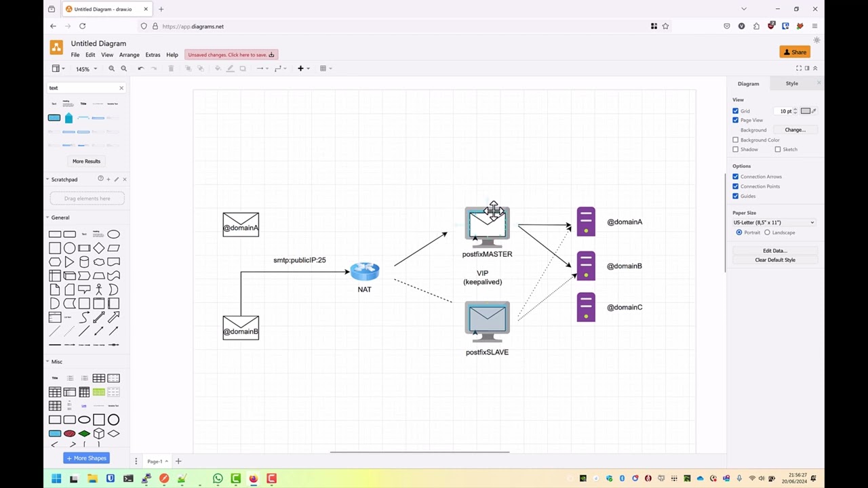Select the red ellipse in Misc
The height and width of the screenshot is (488, 868).
click(69, 434)
